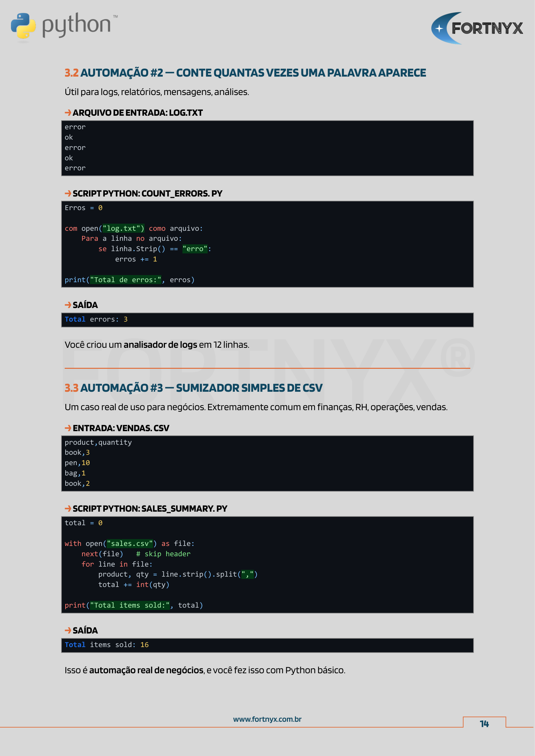Click the "log.txt" string in count_errors script
This screenshot has width=535, height=756.
[123, 229]
